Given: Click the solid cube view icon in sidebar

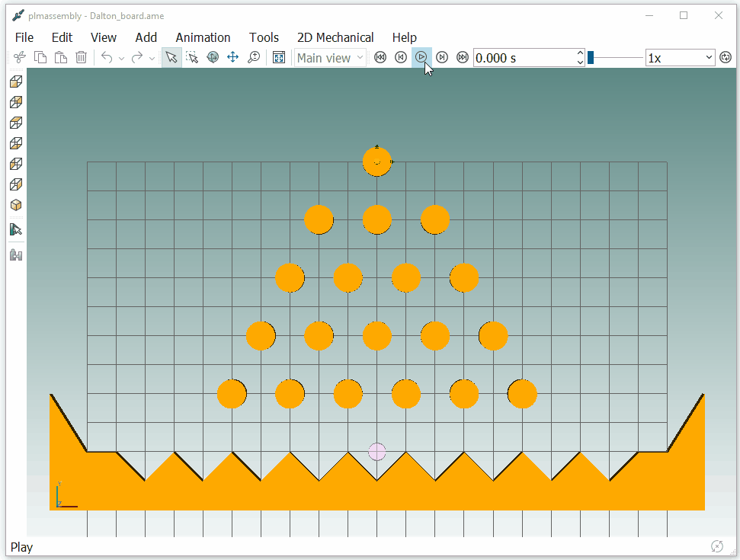Looking at the screenshot, I should click(x=16, y=204).
